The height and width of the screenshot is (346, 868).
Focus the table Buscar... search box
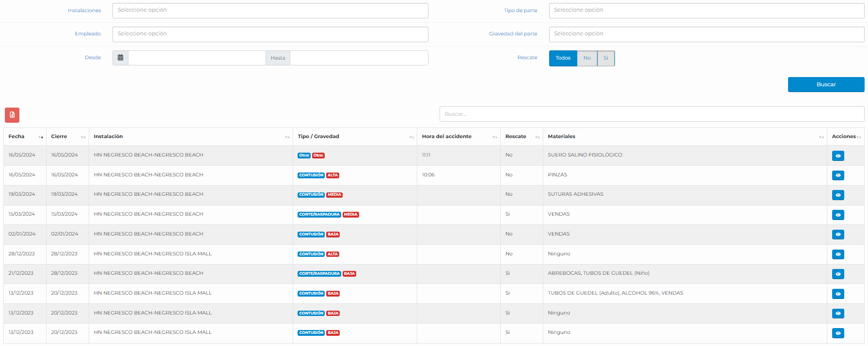coord(651,114)
